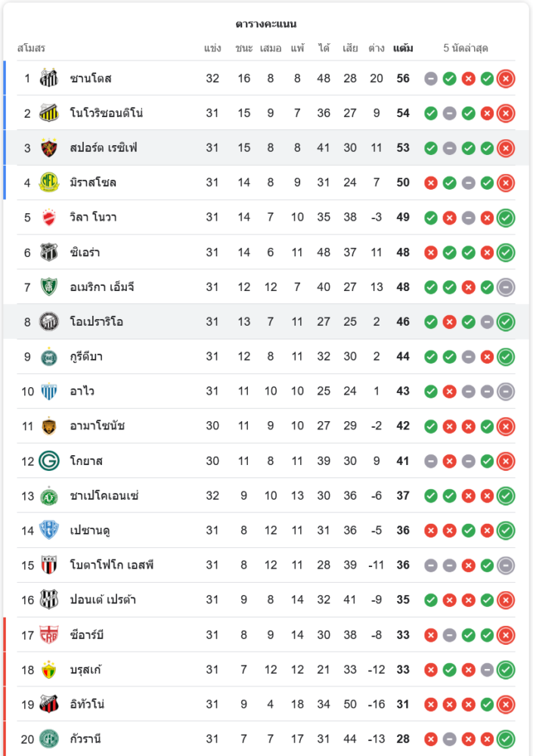Click América MG's circled latest draw icon
The height and width of the screenshot is (756, 533).
(506, 287)
